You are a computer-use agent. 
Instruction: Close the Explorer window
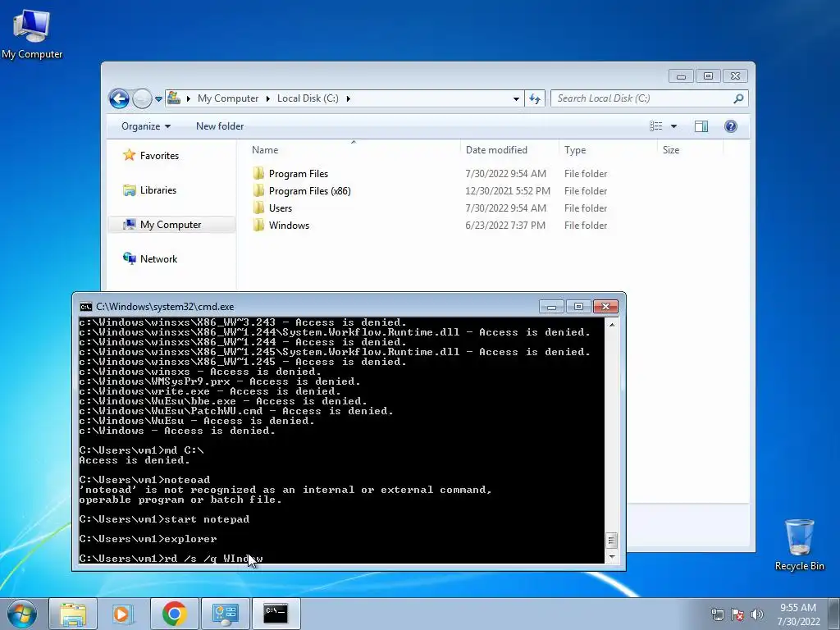tap(735, 76)
